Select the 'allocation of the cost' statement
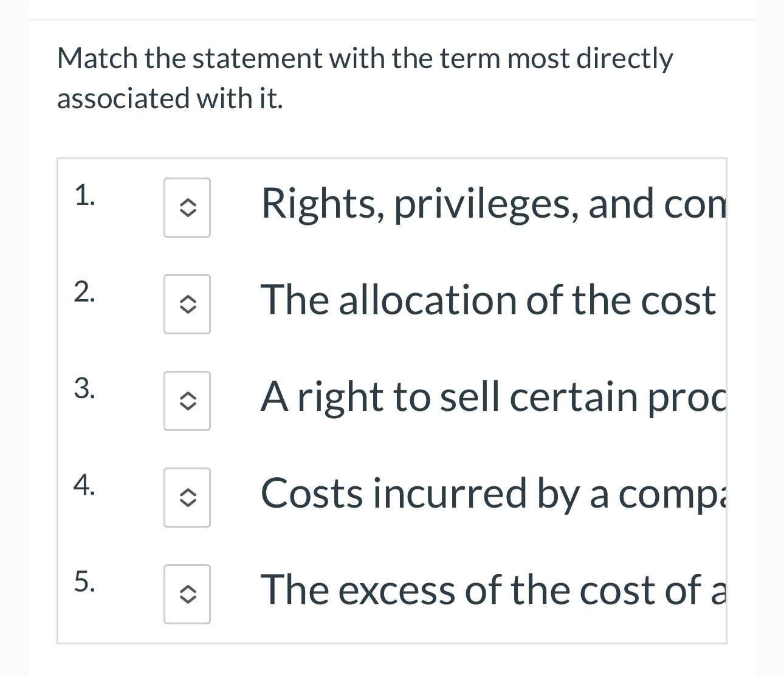 click(486, 299)
